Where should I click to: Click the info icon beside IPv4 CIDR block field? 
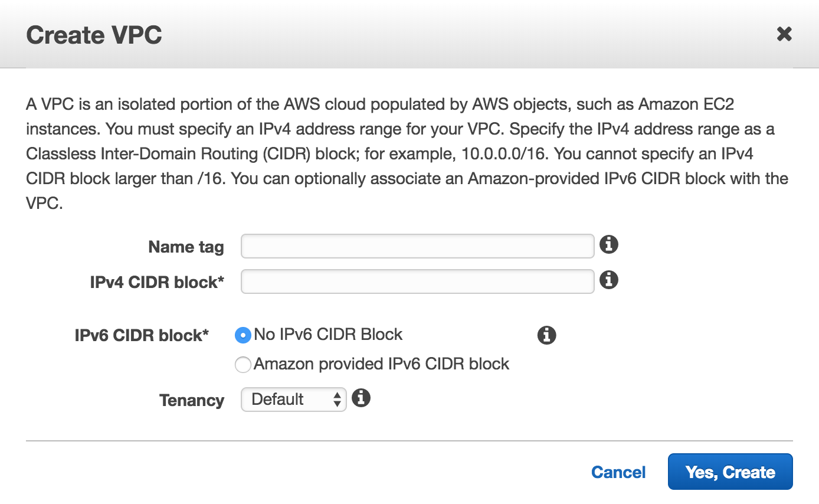point(609,280)
